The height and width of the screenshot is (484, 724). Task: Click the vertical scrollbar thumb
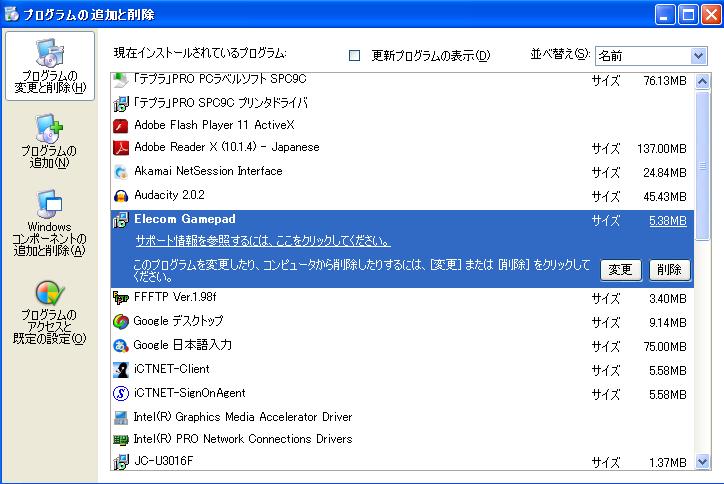702,165
